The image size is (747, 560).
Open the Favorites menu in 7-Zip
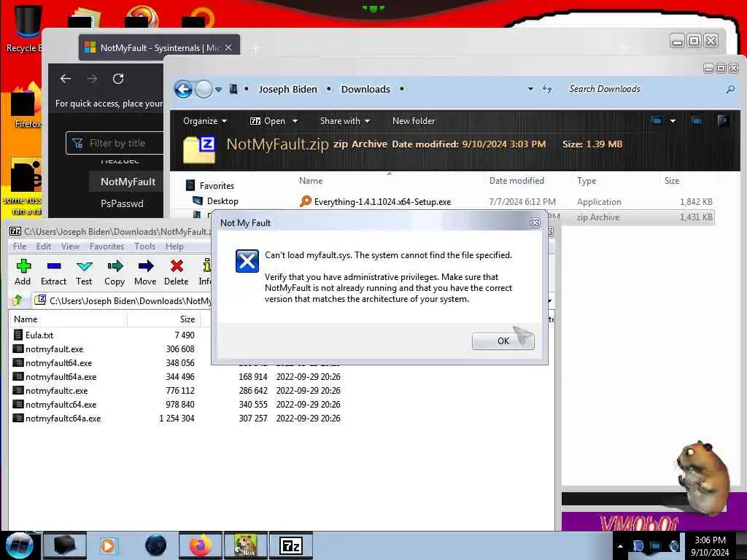pos(107,246)
